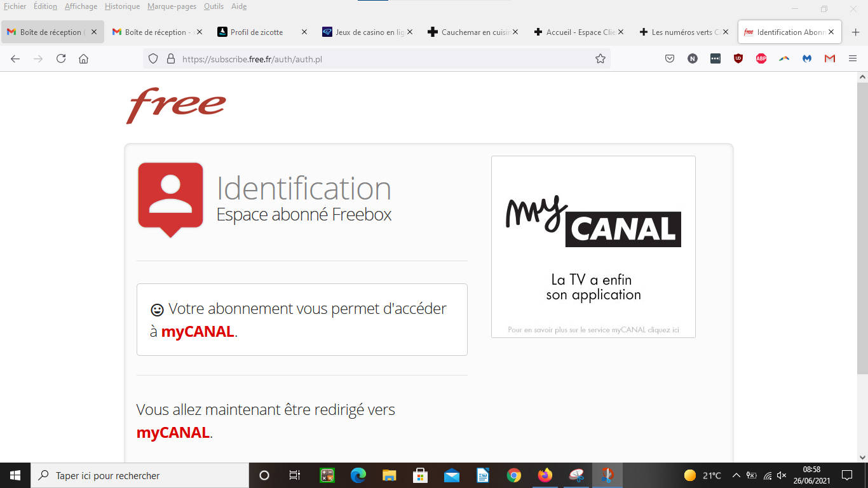Open Cortana from the taskbar

pyautogui.click(x=264, y=475)
